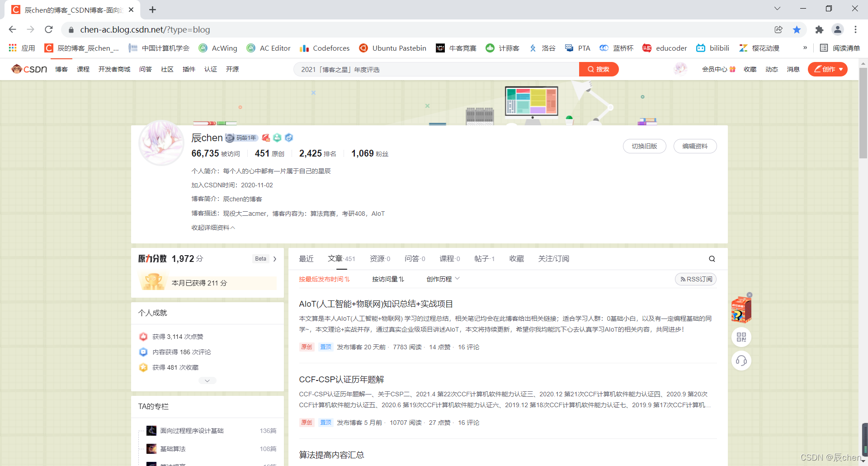
Task: Click the favorites icon beside 获得 481 次收藏
Action: pyautogui.click(x=143, y=367)
